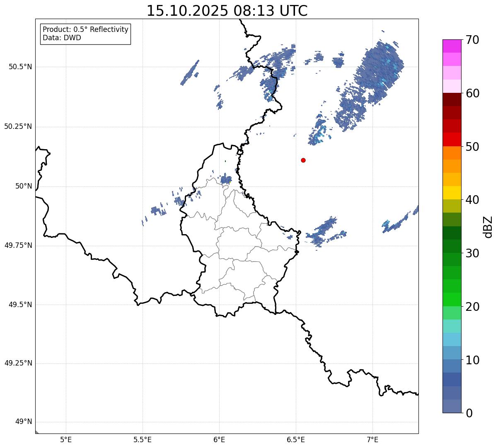The height and width of the screenshot is (448, 498).
Task: Pick the orange colorbar swatch
Action: point(452,153)
